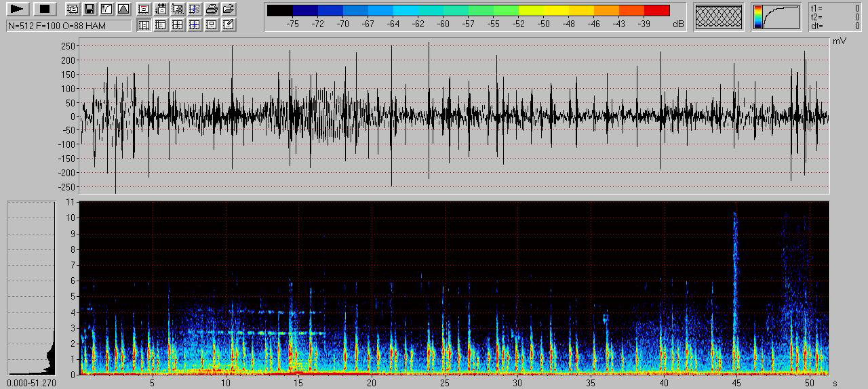The height and width of the screenshot is (389, 868).
Task: Click the amplitude spectrum panel at left
Action: (31, 288)
